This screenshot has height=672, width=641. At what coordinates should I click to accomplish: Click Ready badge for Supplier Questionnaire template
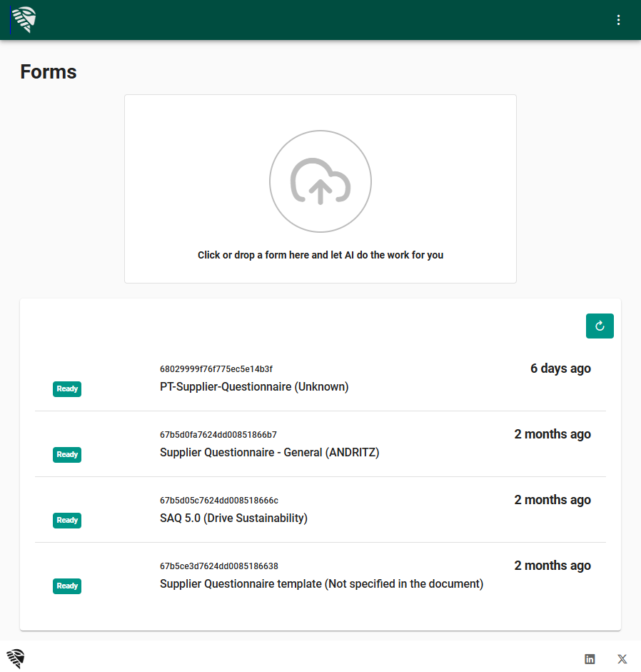(x=67, y=586)
